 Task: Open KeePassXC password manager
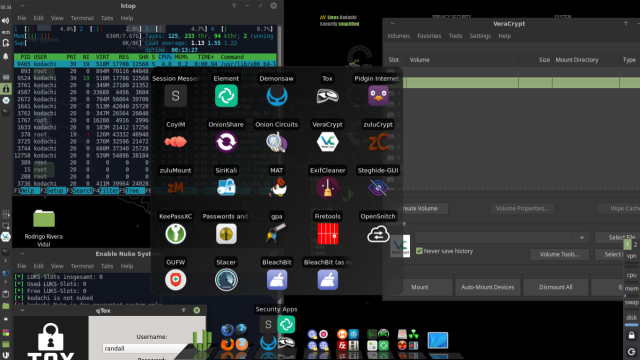click(x=176, y=234)
